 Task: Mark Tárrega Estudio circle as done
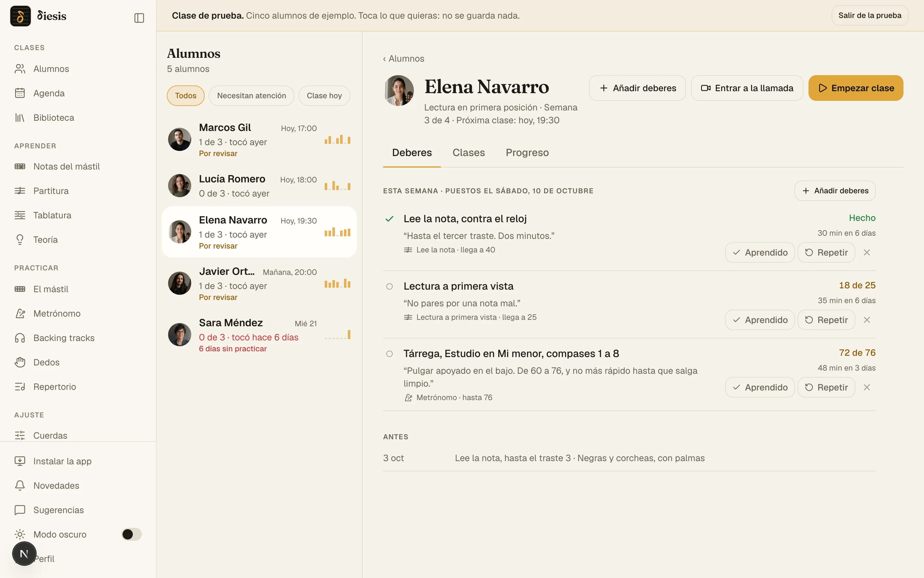(x=389, y=354)
